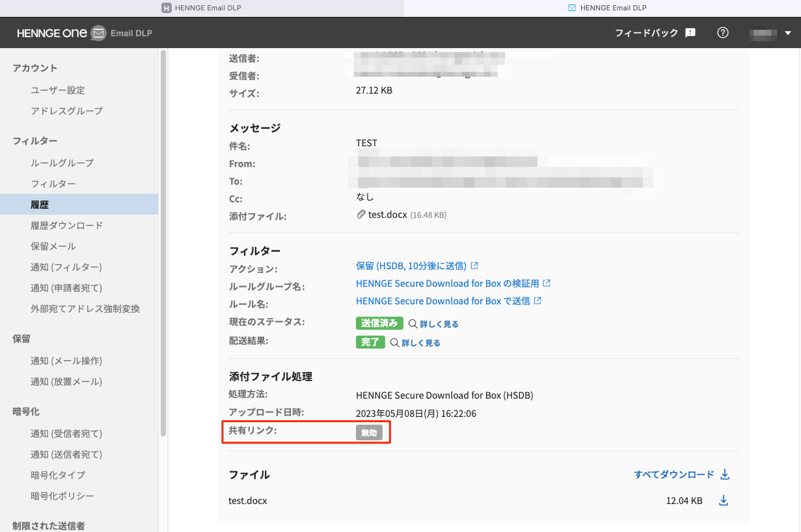Open HENNGE Secure Download for Box で送信 link

(x=443, y=301)
